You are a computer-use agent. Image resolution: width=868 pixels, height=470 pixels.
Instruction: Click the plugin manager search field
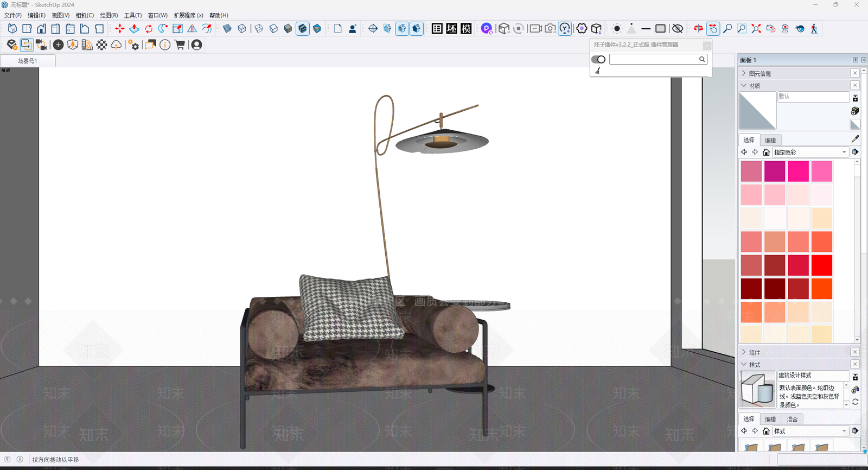(658, 59)
